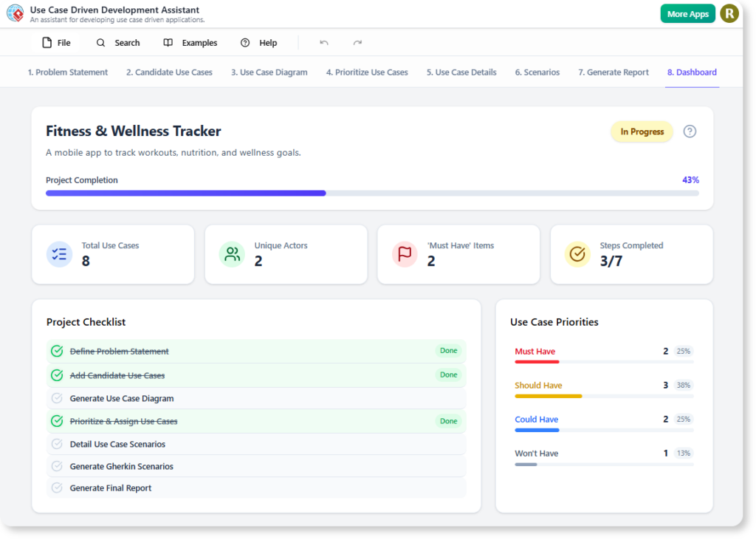The image size is (756, 540).
Task: Check the Detail Use Case Scenarios item
Action: 57,443
